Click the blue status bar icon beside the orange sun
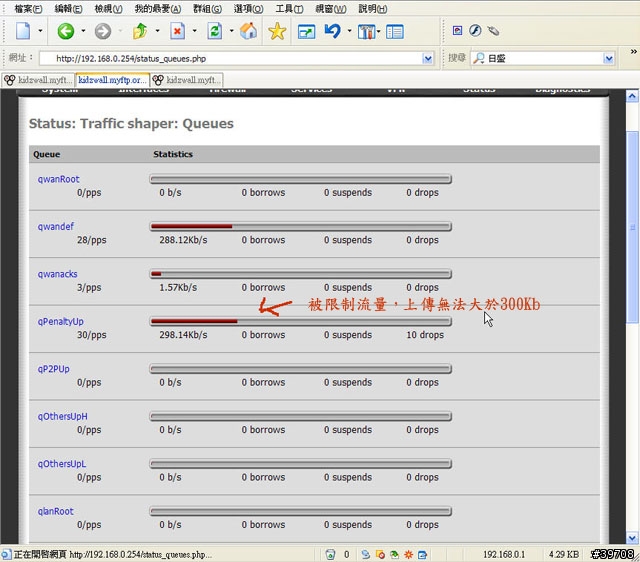The width and height of the screenshot is (640, 562). (422, 554)
